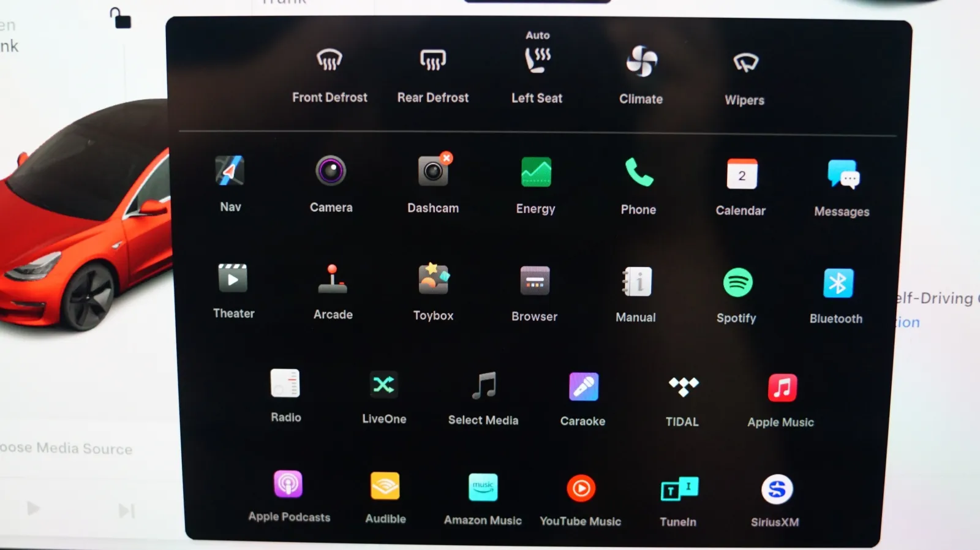Toggle Front Defrost on
Viewport: 980px width, 550px height.
coord(330,61)
